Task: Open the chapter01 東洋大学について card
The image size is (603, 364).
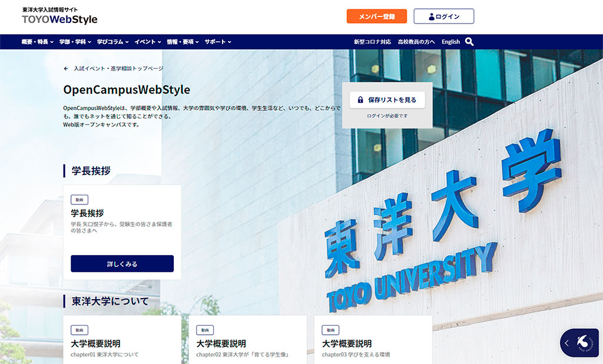Action: click(122, 340)
